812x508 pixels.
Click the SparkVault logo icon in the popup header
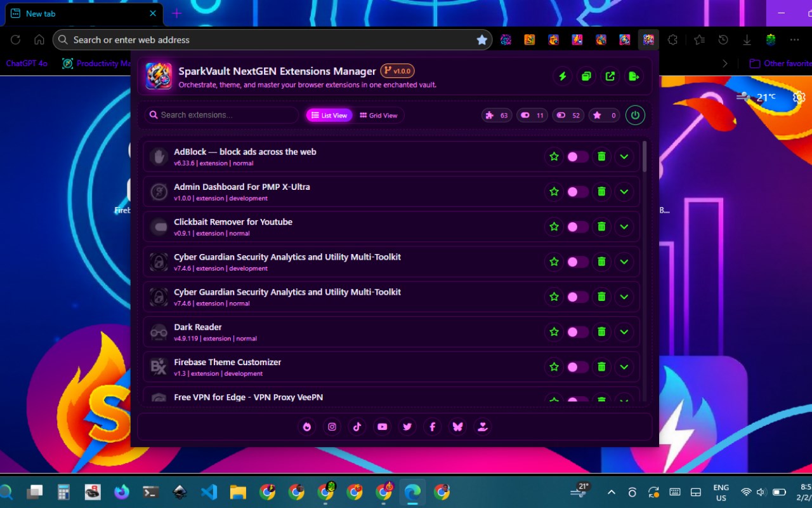click(159, 76)
